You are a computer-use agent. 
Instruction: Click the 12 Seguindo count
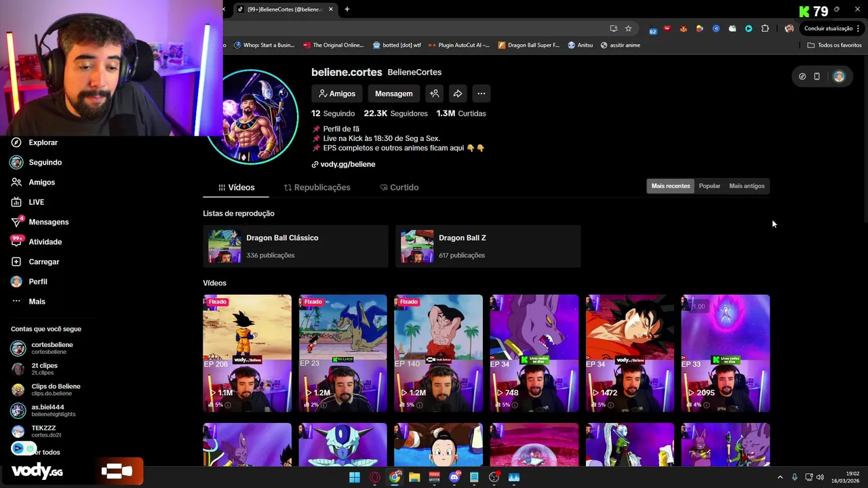pos(333,113)
